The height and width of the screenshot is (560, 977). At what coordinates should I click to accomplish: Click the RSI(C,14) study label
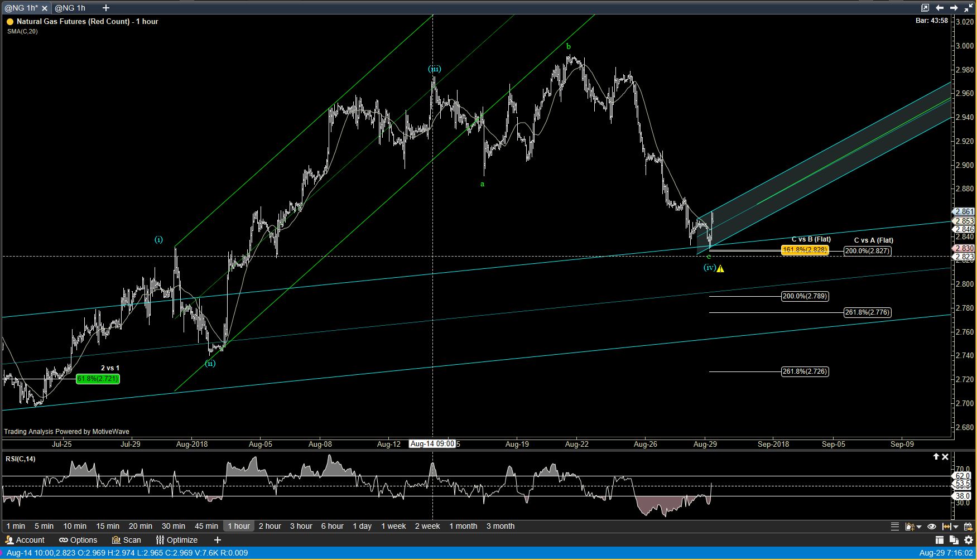click(x=21, y=459)
